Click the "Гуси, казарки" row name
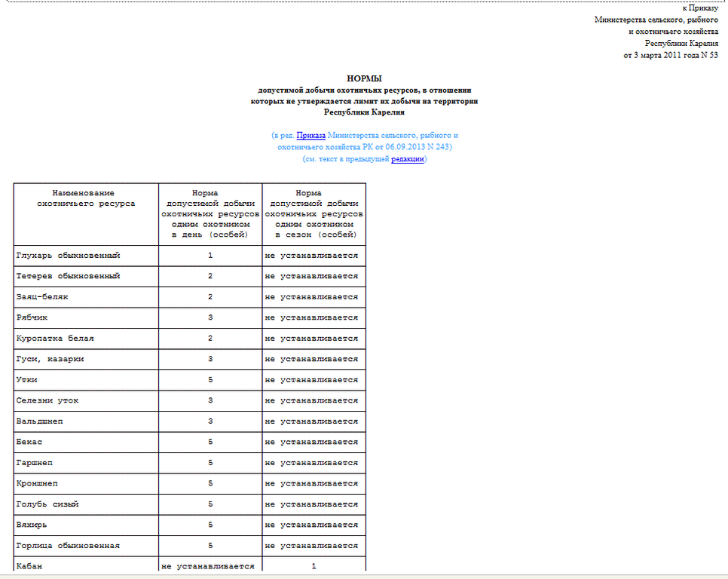 [x=50, y=359]
